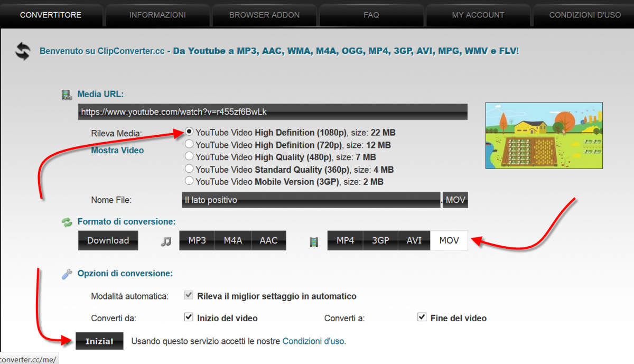This screenshot has width=634, height=364.
Task: Choose AAC audio format
Action: (268, 240)
